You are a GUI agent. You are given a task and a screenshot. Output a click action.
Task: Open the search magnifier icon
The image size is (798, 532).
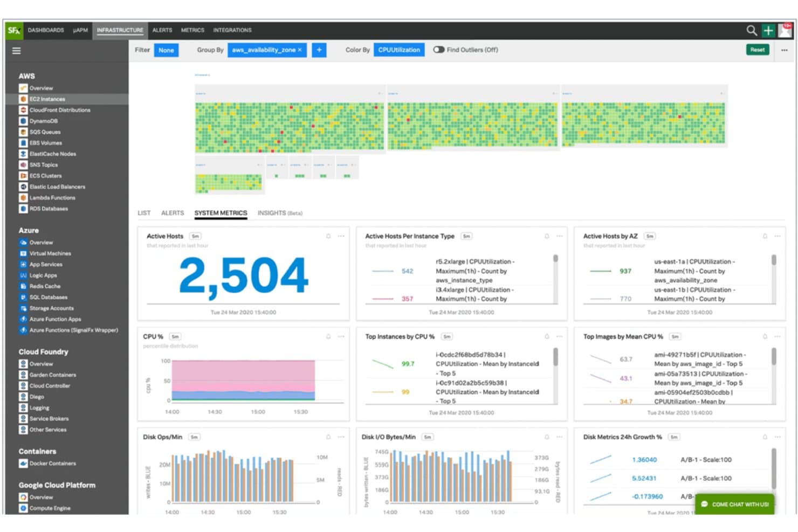751,31
